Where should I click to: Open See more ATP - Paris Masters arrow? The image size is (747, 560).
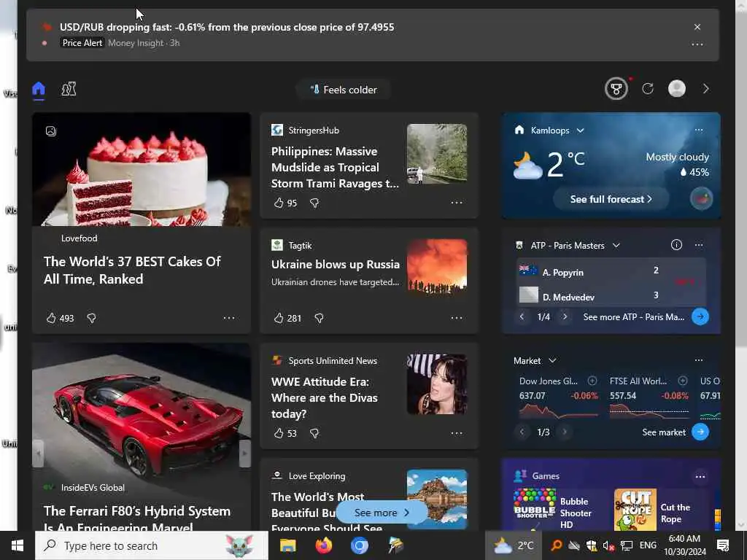click(700, 316)
